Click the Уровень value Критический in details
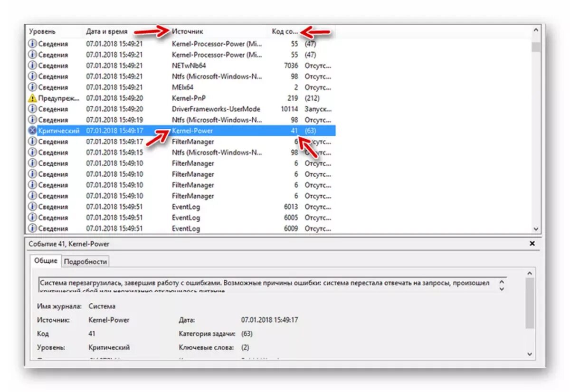The width and height of the screenshot is (570, 392). coord(109,348)
